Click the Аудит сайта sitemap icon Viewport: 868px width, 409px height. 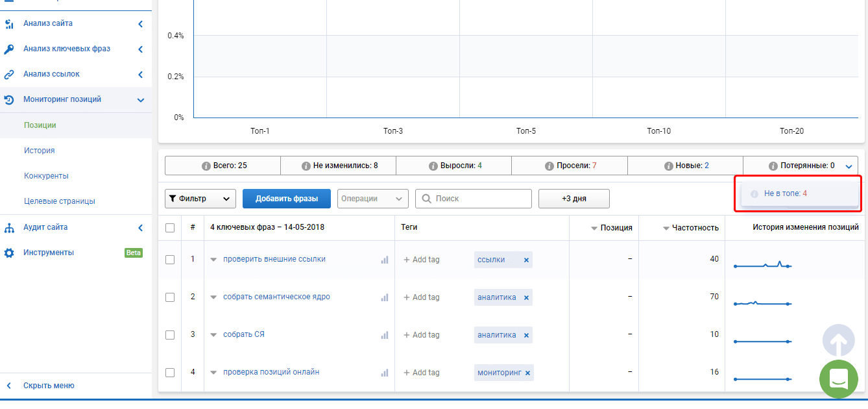pyautogui.click(x=9, y=228)
